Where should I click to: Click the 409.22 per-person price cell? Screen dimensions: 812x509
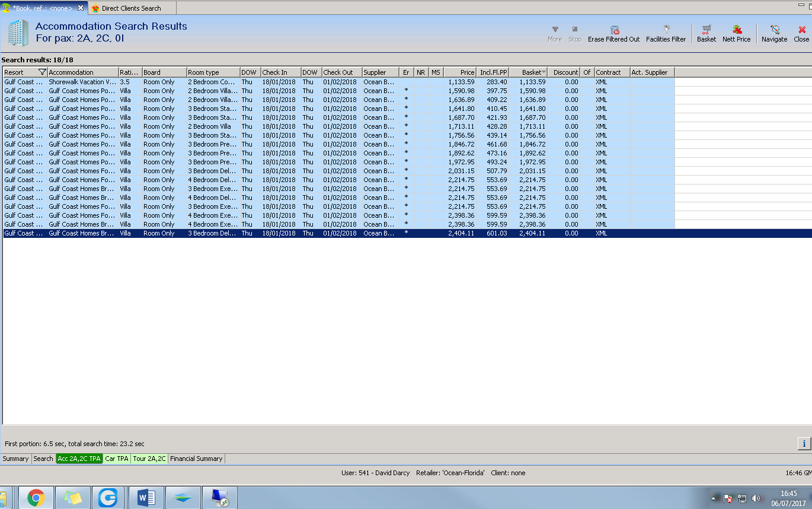[x=493, y=100]
